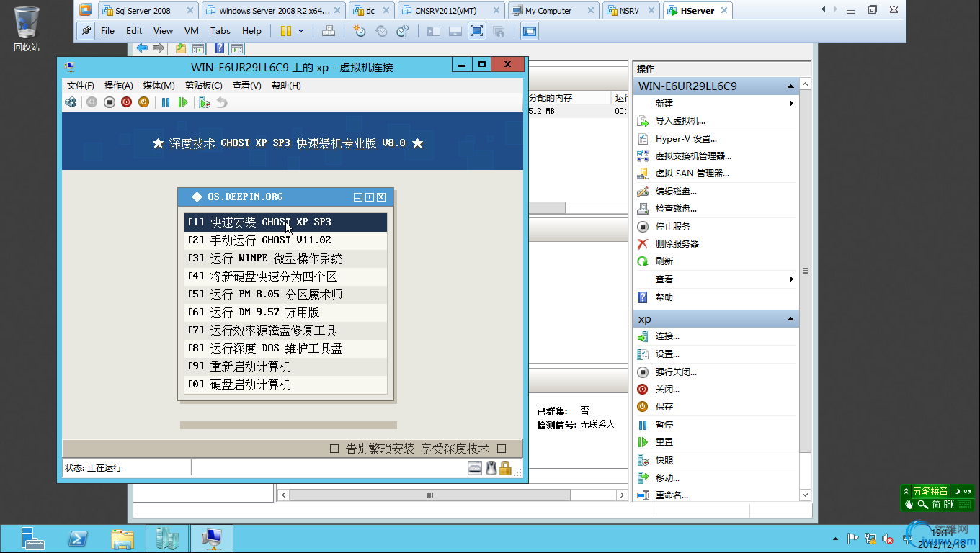The width and height of the screenshot is (980, 553).
Task: Toggle the VMware full screen icon
Action: tap(476, 31)
